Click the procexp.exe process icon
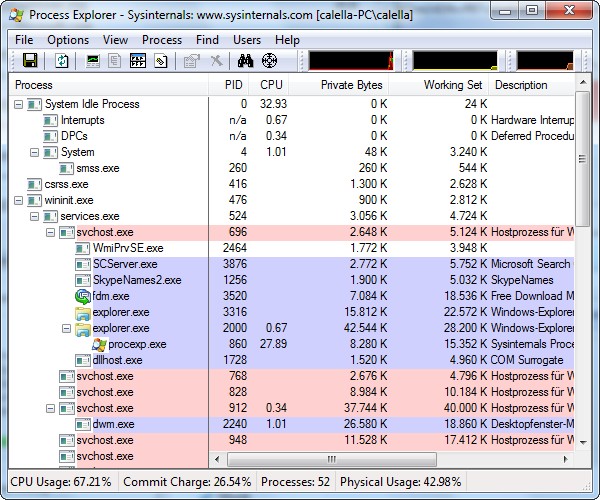600x500 pixels. (99, 344)
